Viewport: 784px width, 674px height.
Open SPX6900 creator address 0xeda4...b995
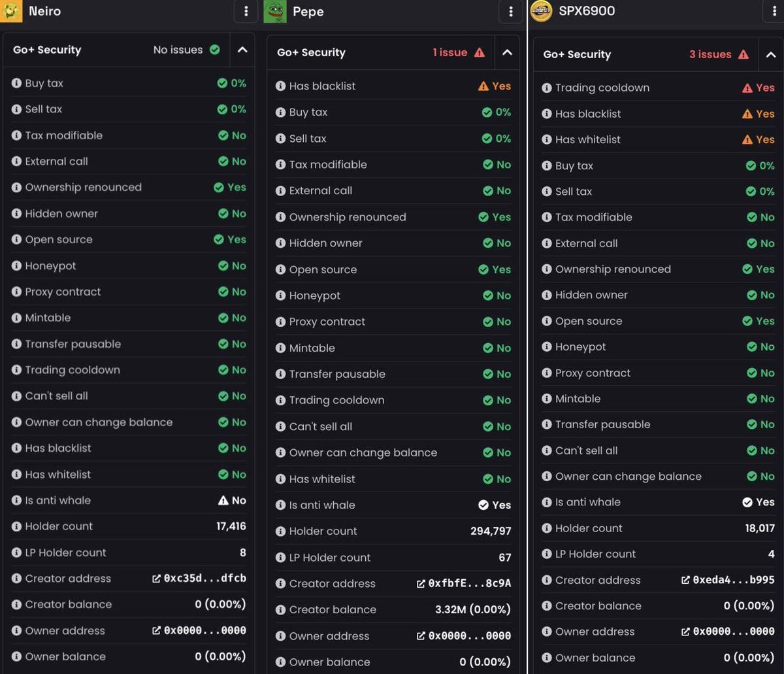(x=728, y=580)
